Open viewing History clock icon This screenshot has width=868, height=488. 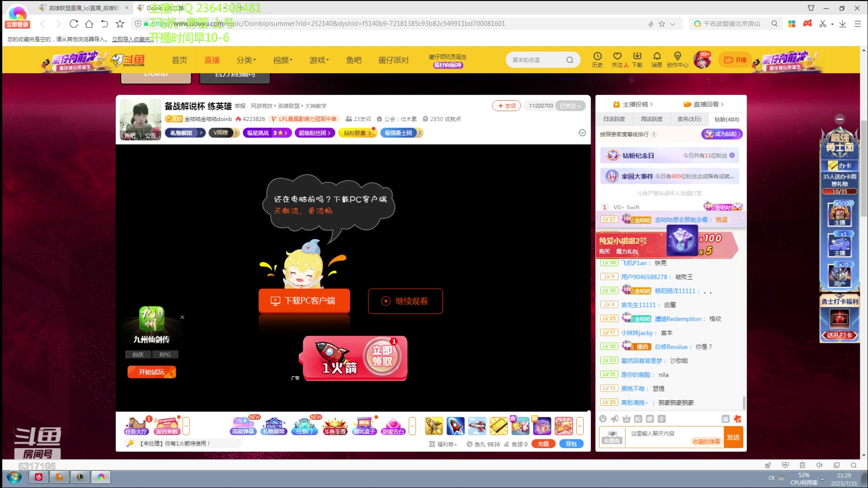597,60
